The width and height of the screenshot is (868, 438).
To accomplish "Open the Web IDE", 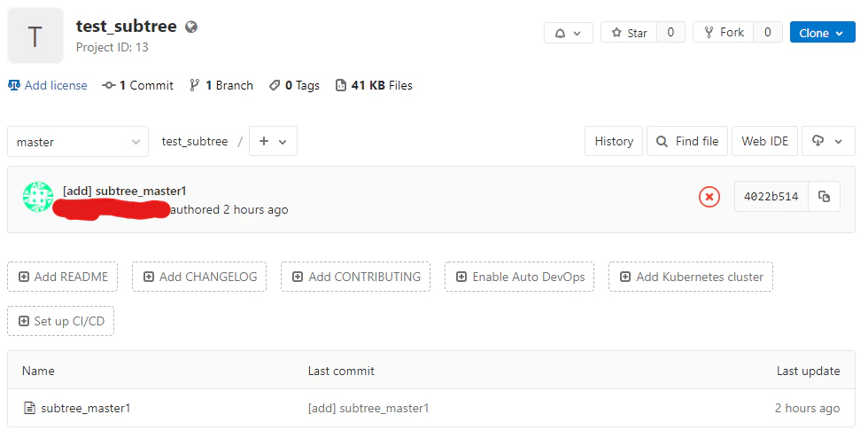I will pos(764,141).
